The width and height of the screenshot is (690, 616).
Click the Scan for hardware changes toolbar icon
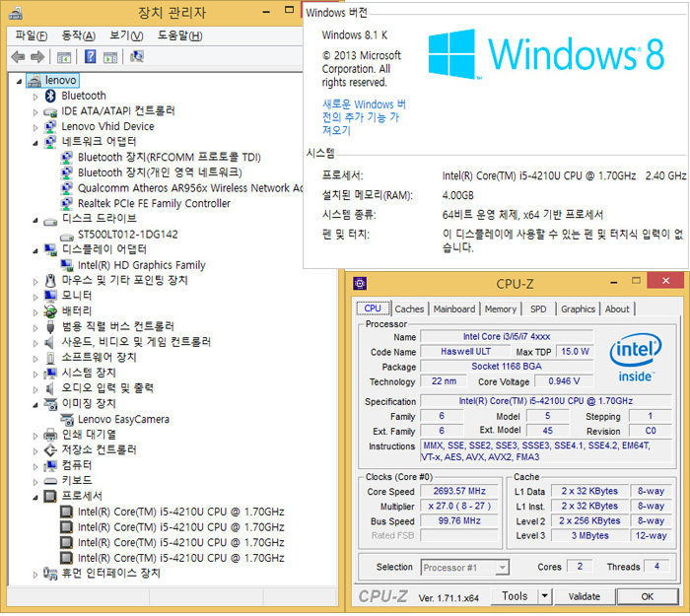[x=137, y=57]
